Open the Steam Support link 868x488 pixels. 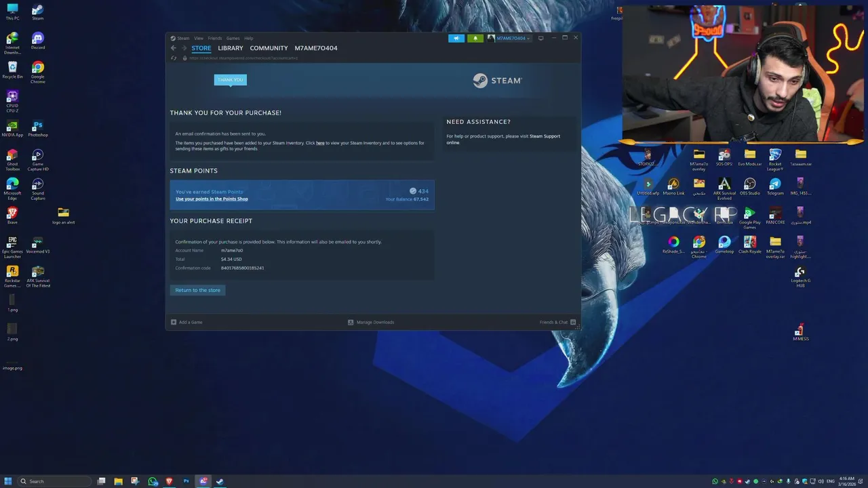tap(545, 136)
